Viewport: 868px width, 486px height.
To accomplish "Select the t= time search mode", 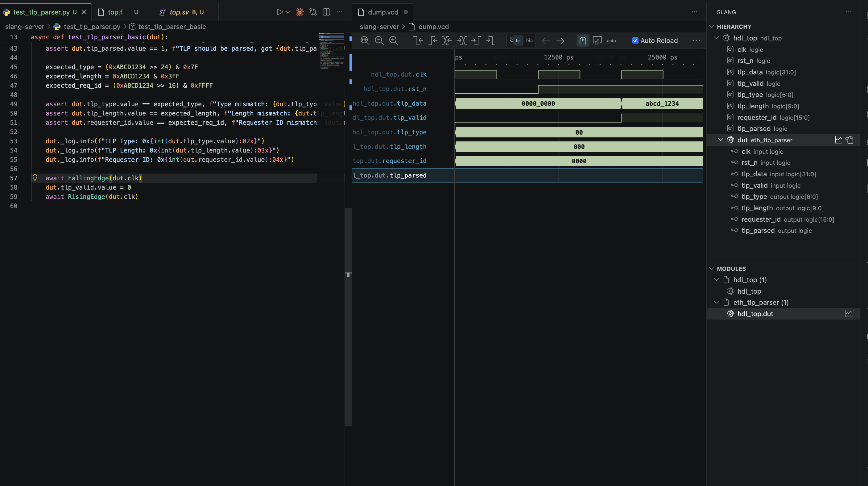I will tap(518, 40).
